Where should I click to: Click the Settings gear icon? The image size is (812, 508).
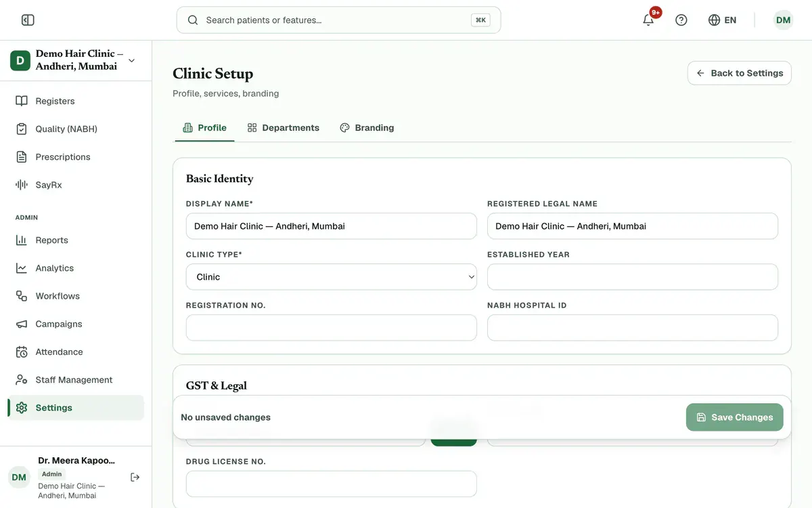pyautogui.click(x=22, y=408)
